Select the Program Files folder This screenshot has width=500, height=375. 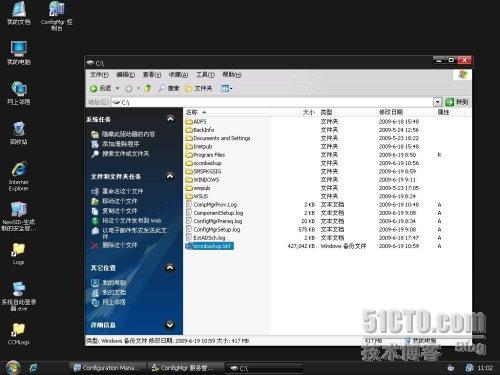205,155
